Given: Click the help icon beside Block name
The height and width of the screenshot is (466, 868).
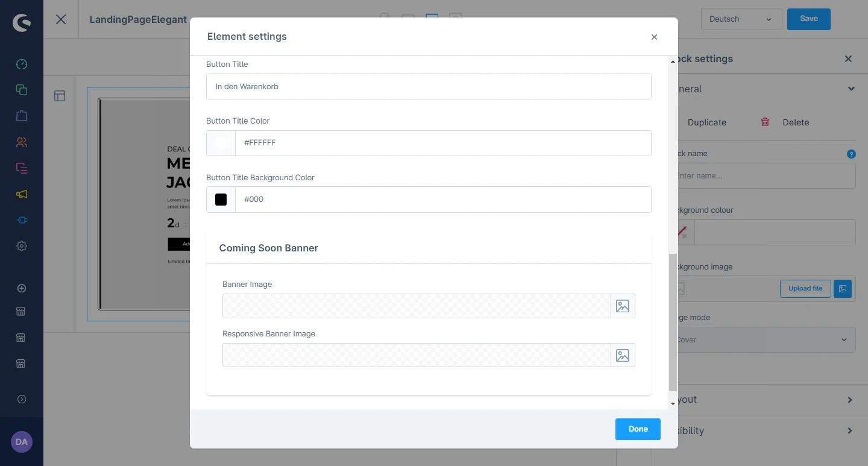Looking at the screenshot, I should pos(851,154).
